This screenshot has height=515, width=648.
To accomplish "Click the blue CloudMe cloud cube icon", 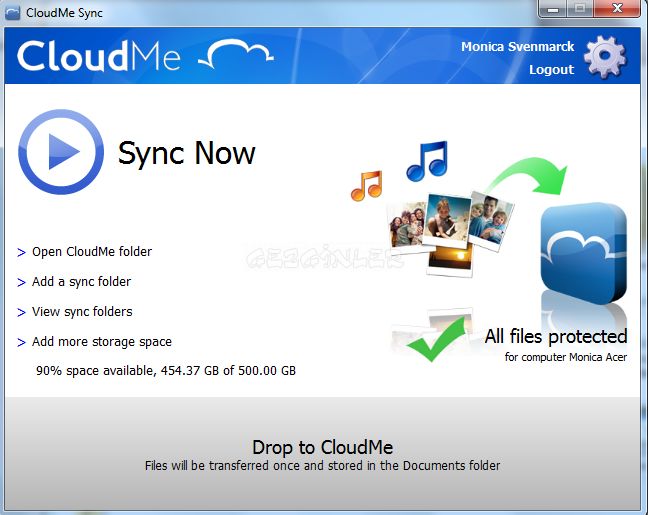I will (x=584, y=253).
